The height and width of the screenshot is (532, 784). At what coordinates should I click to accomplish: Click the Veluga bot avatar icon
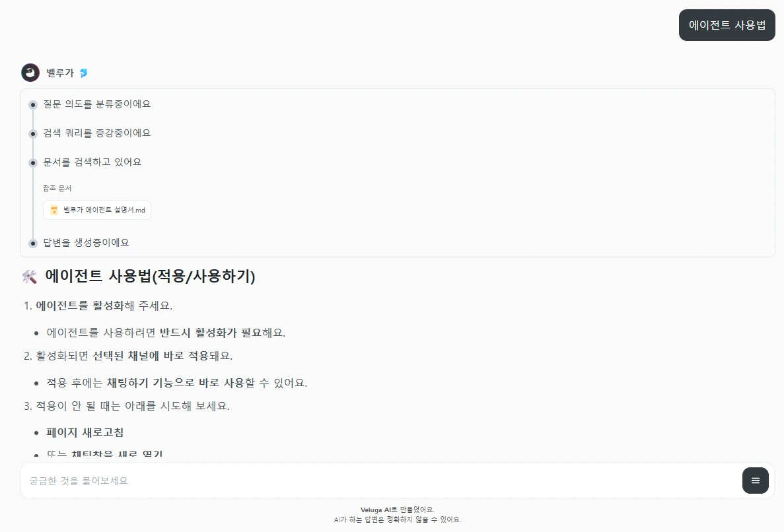coord(30,73)
